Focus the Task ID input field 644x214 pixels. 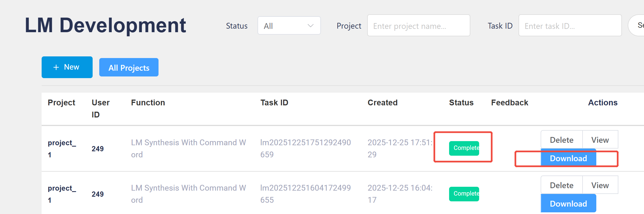pyautogui.click(x=570, y=26)
